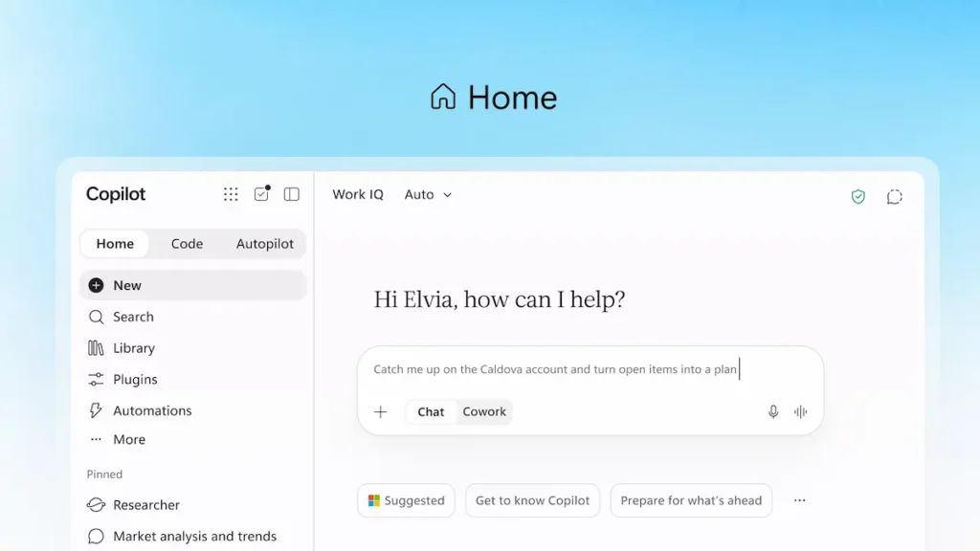Click the chat bubble icon beside Market analysis

point(96,536)
